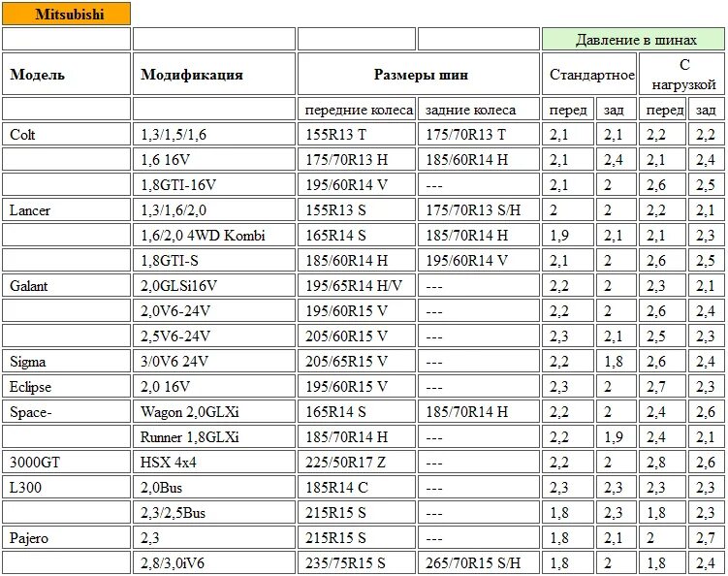Select the 'Wagon 2,0GLXi' cell
This screenshot has height=576, width=728.
tap(214, 411)
